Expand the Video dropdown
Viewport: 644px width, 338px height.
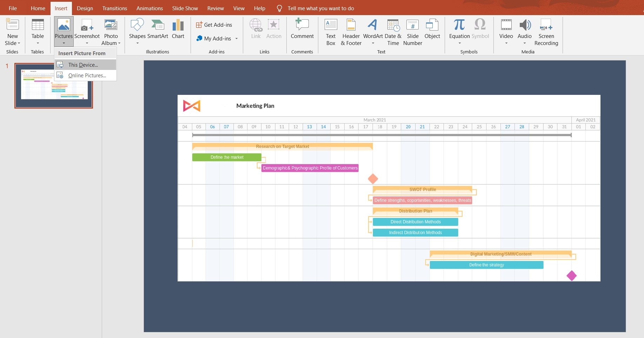[x=506, y=43]
